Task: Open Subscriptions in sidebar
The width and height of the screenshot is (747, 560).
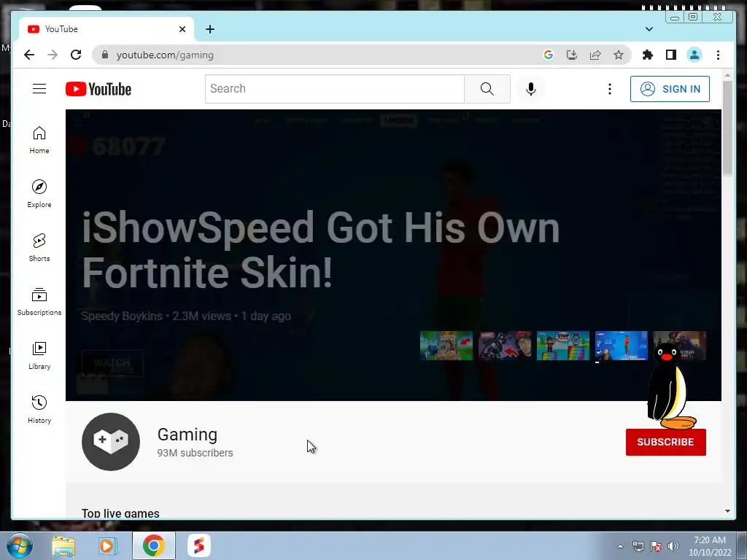Action: pyautogui.click(x=39, y=301)
